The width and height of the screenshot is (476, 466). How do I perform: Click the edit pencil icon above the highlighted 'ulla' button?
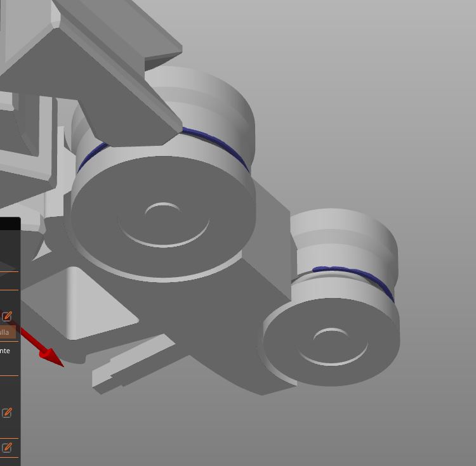pyautogui.click(x=7, y=316)
